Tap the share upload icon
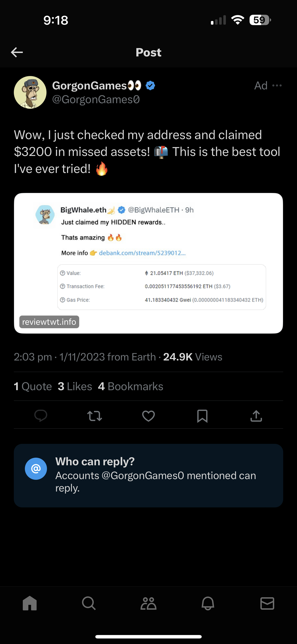This screenshot has width=297, height=644. [256, 416]
